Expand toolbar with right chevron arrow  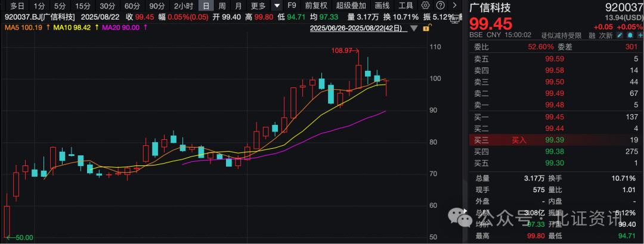pyautogui.click(x=454, y=6)
